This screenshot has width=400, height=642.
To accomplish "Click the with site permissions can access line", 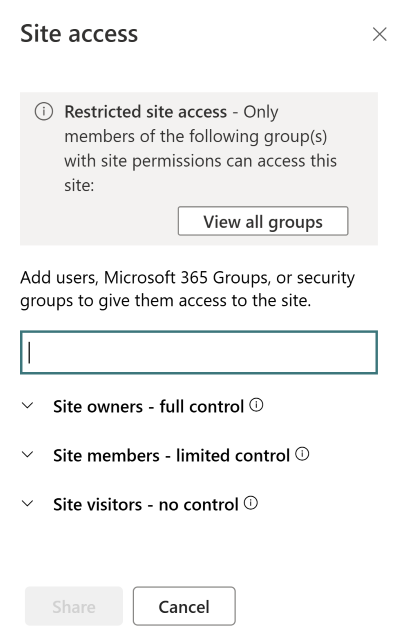I will point(200,161).
